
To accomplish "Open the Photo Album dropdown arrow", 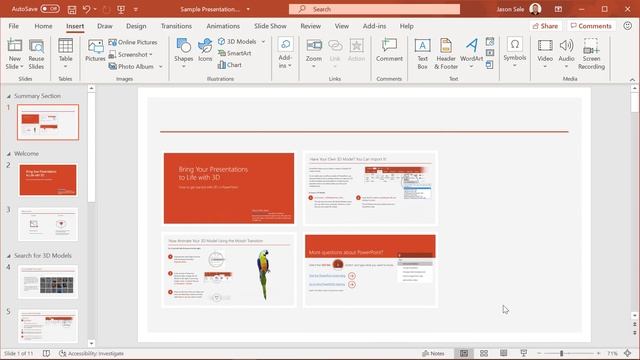I will coord(161,67).
